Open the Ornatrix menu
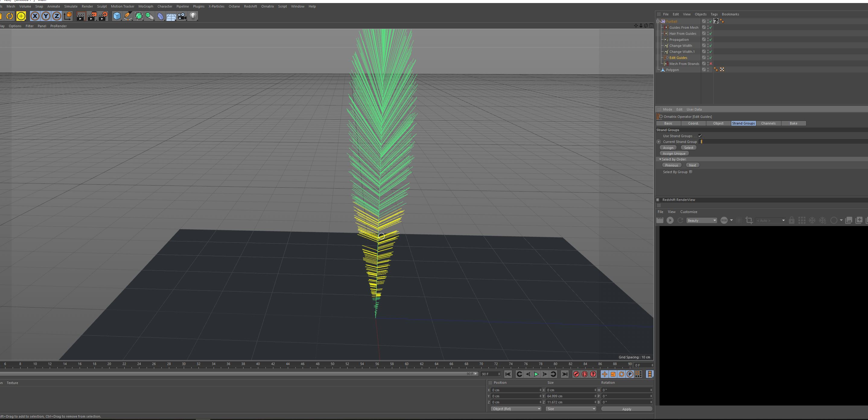The height and width of the screenshot is (420, 868). [x=267, y=6]
